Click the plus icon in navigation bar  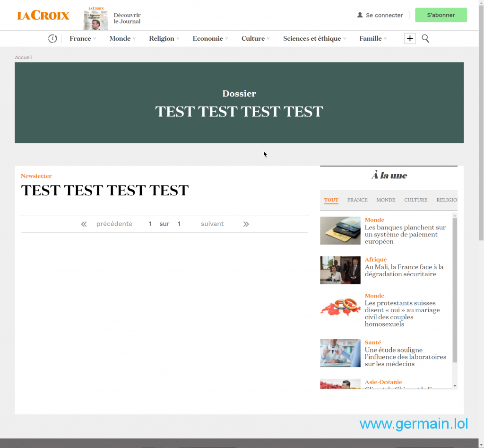(x=410, y=39)
